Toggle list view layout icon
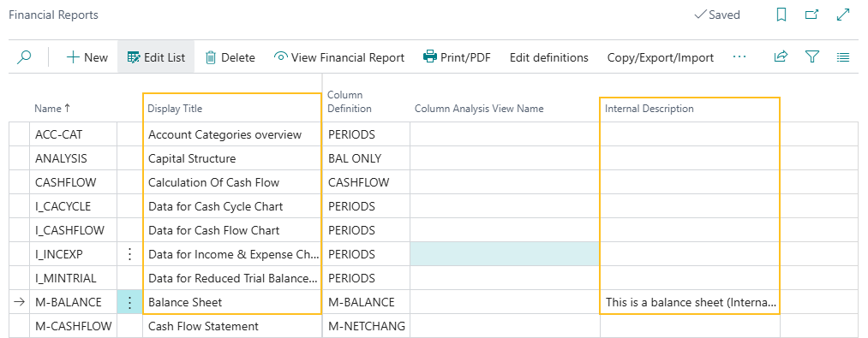This screenshot has width=868, height=338. click(843, 56)
